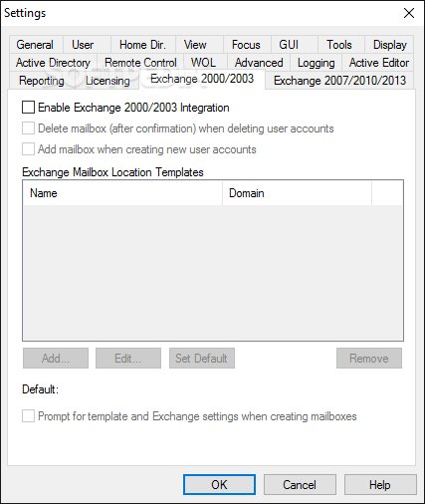Open the Active Editor tab
The width and height of the screenshot is (425, 504).
pyautogui.click(x=378, y=63)
